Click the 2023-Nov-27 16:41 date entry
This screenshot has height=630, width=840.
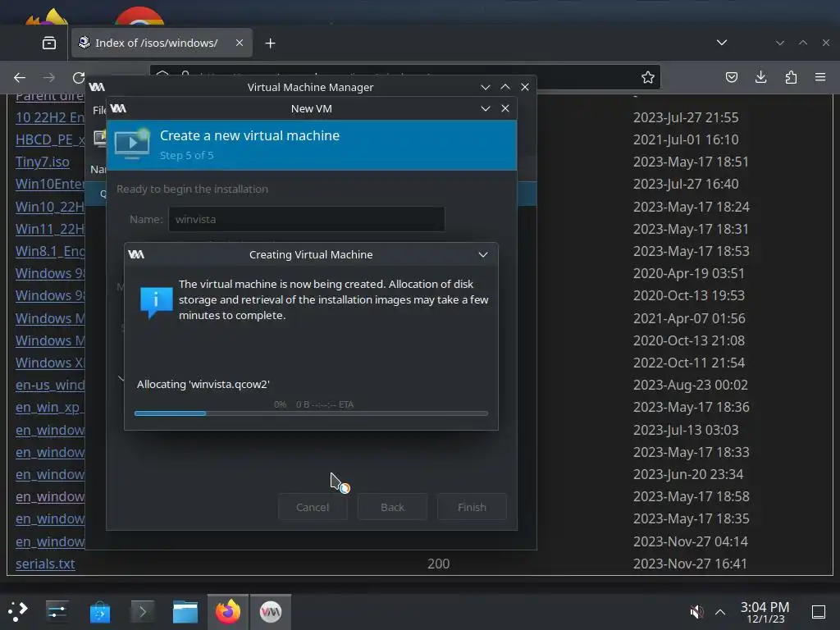pyautogui.click(x=690, y=564)
